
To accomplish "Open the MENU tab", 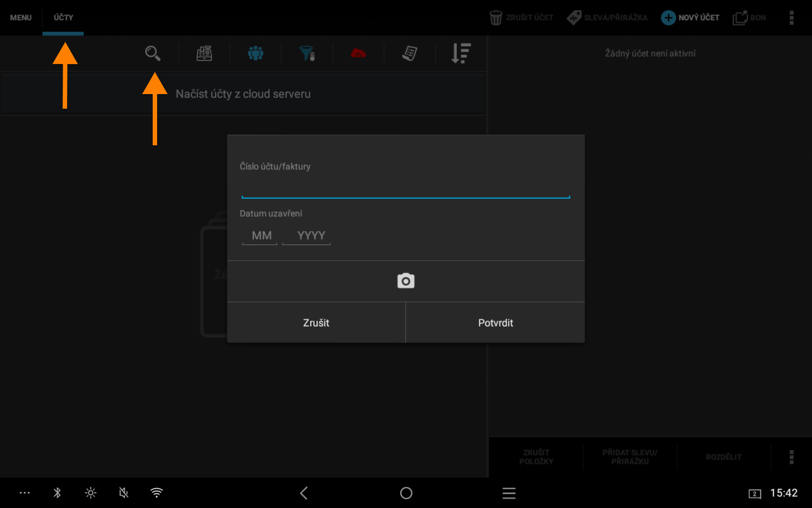I will pos(21,18).
